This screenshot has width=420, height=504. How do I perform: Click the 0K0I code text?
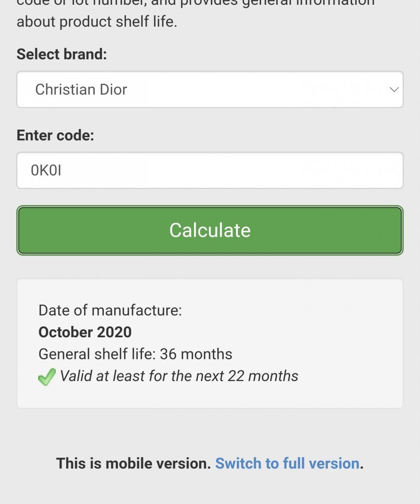46,170
